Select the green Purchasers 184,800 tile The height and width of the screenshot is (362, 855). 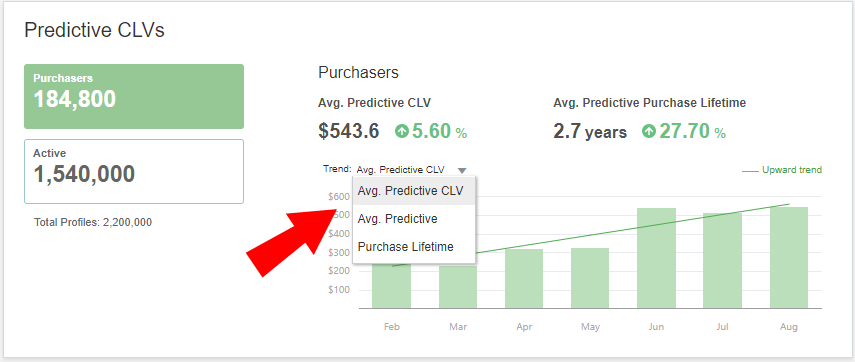[134, 96]
